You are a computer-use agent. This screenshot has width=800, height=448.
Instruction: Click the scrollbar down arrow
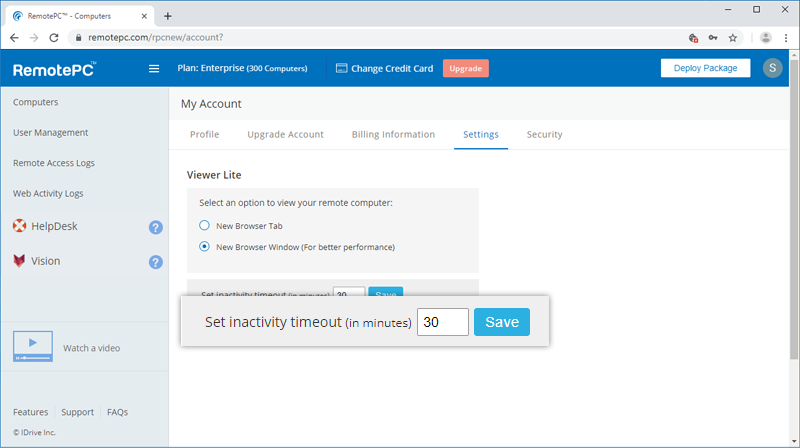[x=794, y=442]
